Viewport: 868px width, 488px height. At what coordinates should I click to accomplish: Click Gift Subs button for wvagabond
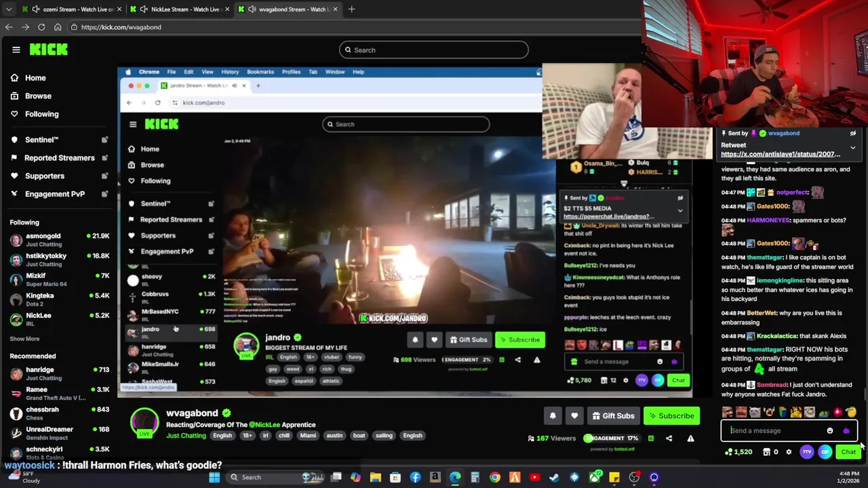coord(613,416)
